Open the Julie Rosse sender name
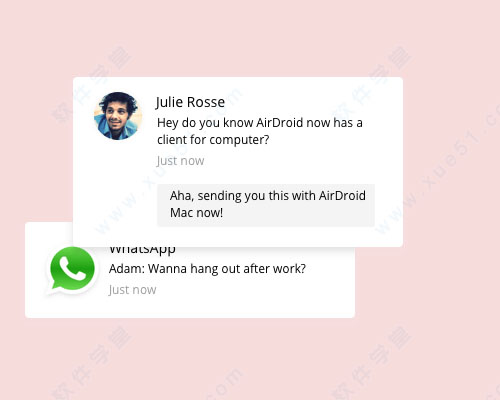The width and height of the screenshot is (500, 400). click(190, 102)
